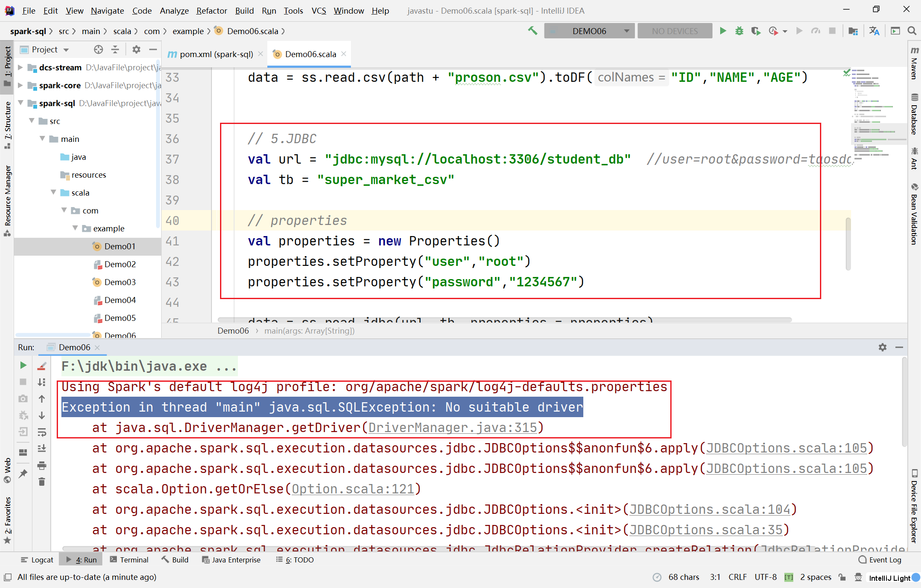Select Demo03 in project tree

(x=120, y=282)
